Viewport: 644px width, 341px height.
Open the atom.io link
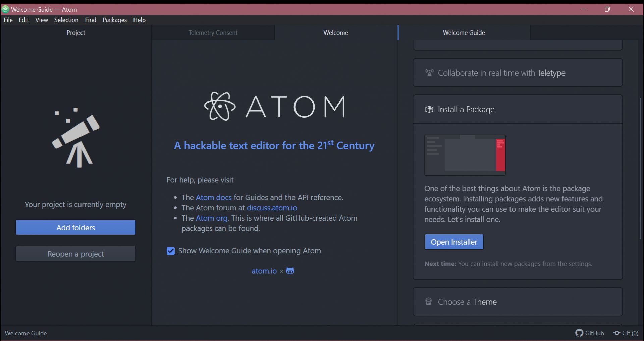(264, 271)
